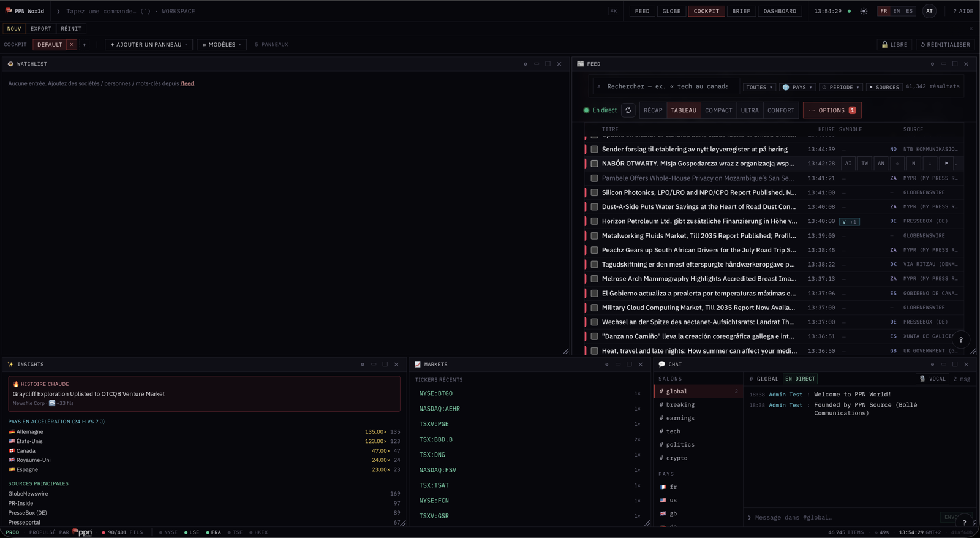980x538 pixels.
Task: Click AN action on NABÓR OTWARTY row
Action: 881,164
